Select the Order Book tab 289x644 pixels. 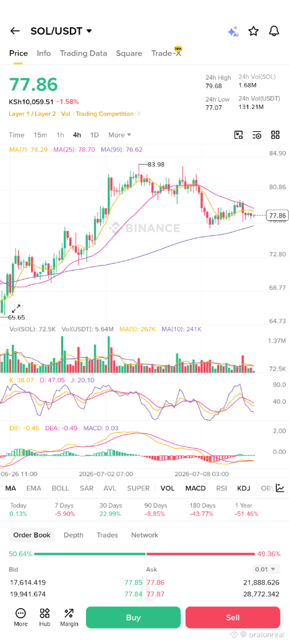(32, 535)
